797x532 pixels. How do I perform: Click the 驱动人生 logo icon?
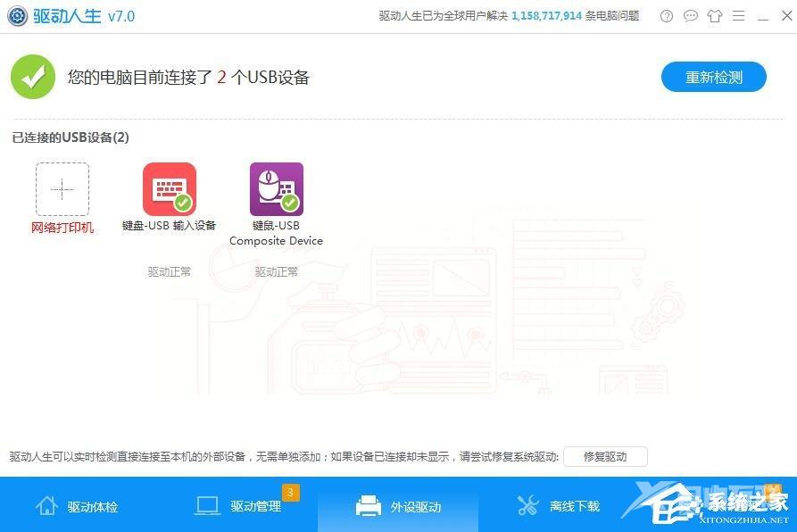(x=17, y=15)
